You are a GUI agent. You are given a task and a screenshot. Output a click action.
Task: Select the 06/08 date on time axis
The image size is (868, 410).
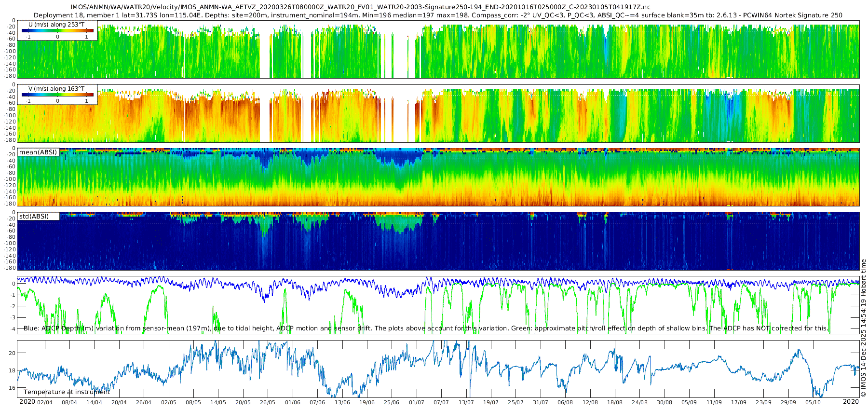click(565, 402)
